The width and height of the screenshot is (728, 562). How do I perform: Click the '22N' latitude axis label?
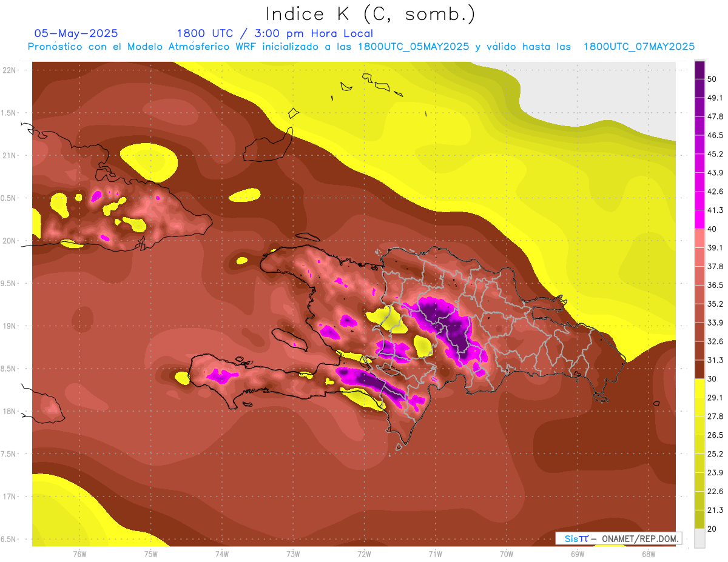tap(9, 70)
